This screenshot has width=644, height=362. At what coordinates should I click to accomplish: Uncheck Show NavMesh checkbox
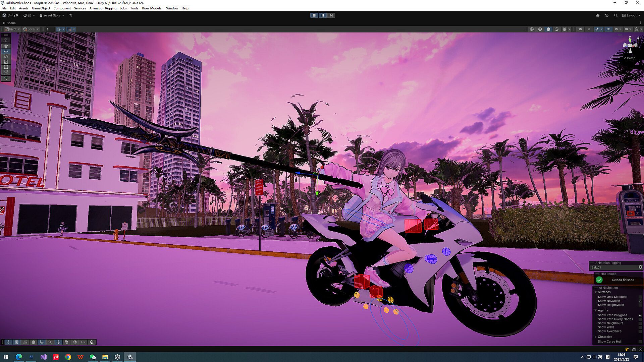pos(640,301)
